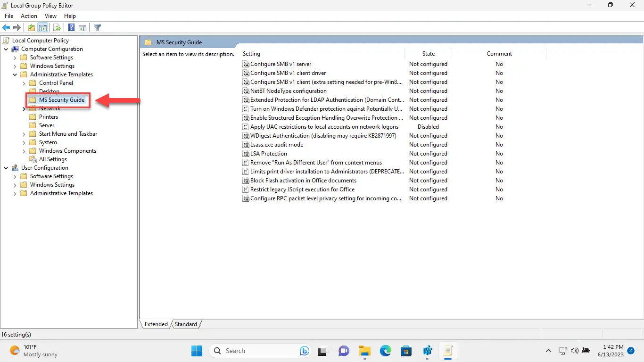
Task: Expand Software Settings under Computer Configuration
Action: click(15, 58)
